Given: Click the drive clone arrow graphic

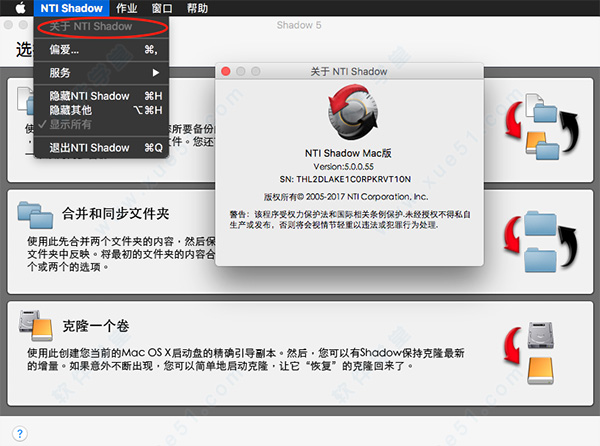Looking at the screenshot, I should click(530, 353).
